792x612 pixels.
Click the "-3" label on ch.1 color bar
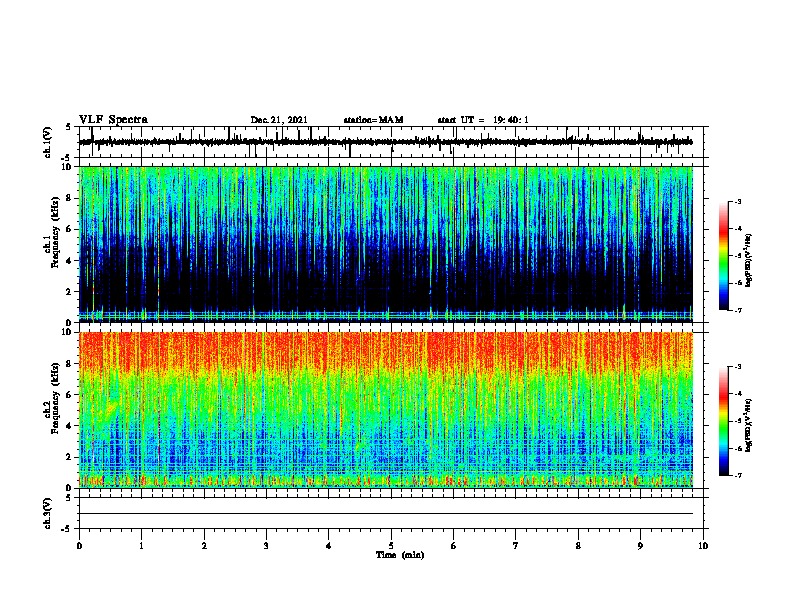tap(738, 202)
